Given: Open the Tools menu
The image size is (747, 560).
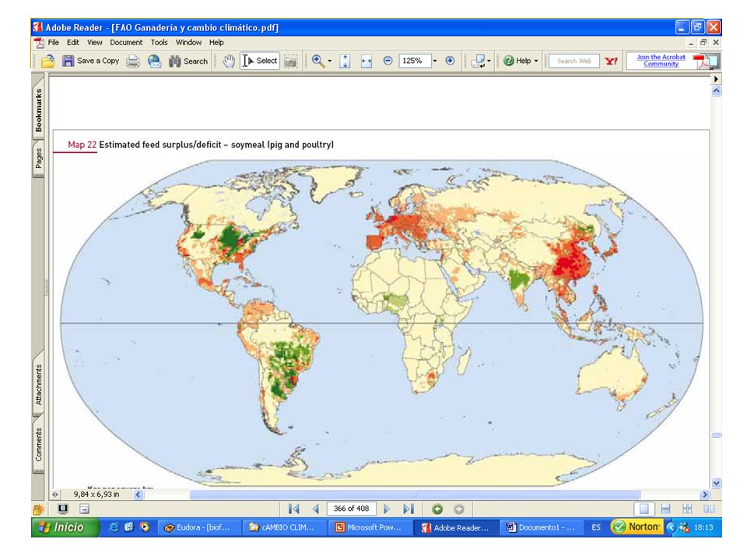Looking at the screenshot, I should coord(159,42).
